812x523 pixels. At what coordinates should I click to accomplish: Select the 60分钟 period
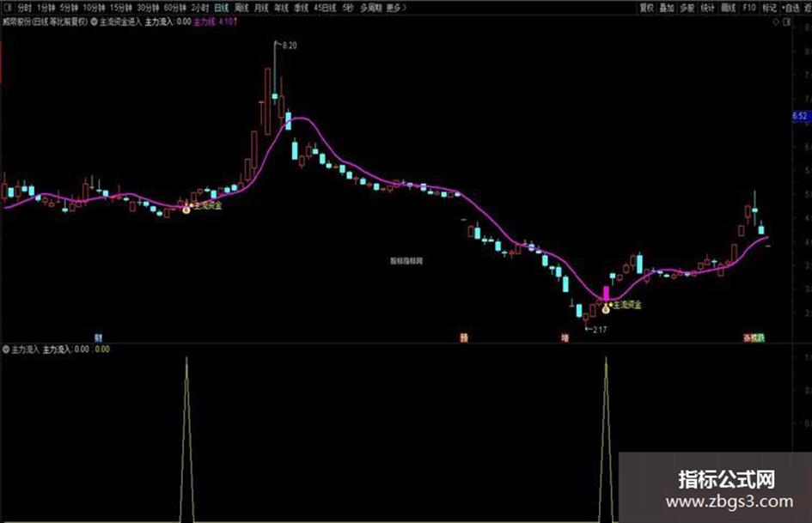tap(174, 8)
